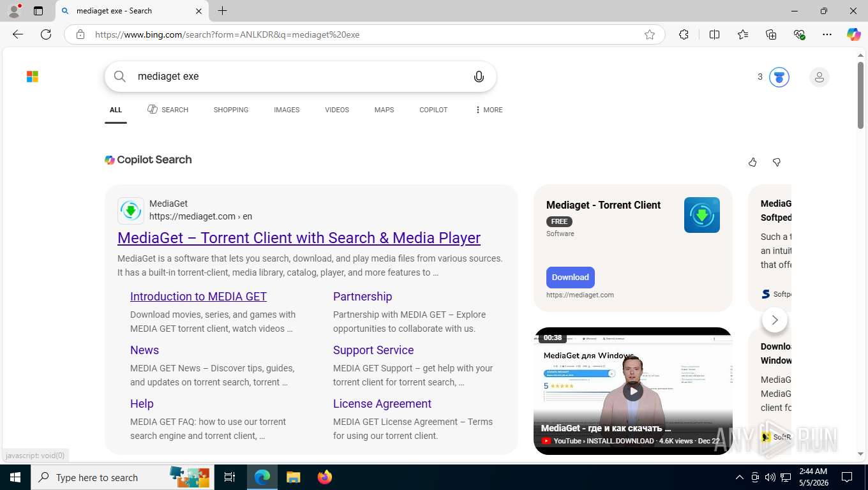The image size is (868, 490).
Task: Click the Bing search text field
Action: point(300,77)
